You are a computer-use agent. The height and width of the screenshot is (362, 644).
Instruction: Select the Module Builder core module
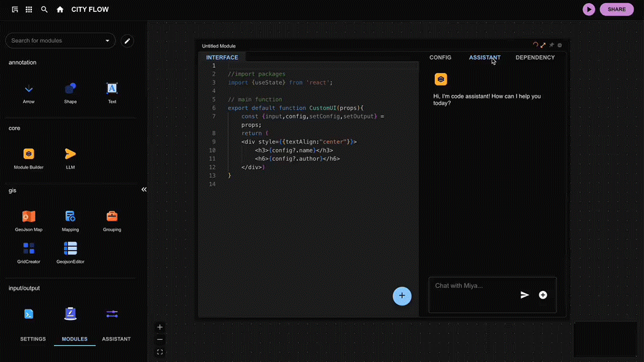tap(29, 159)
